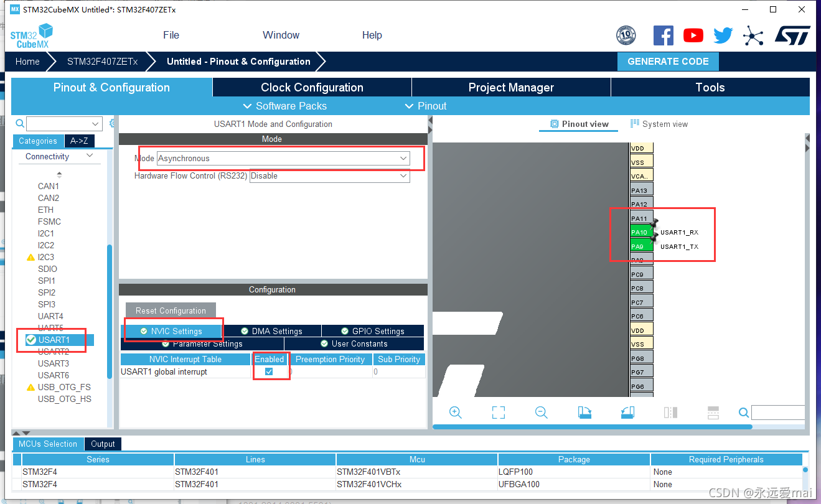Click the category search magnifier icon

19,123
